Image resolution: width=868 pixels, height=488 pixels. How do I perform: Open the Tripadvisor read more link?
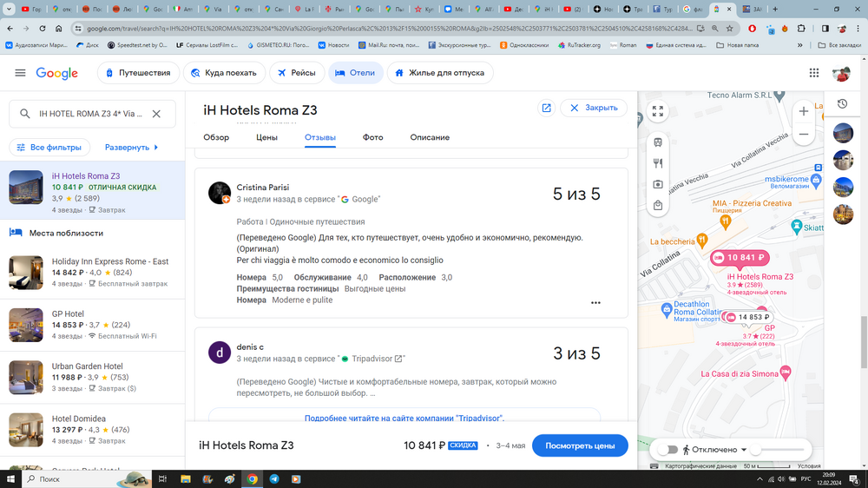(404, 419)
